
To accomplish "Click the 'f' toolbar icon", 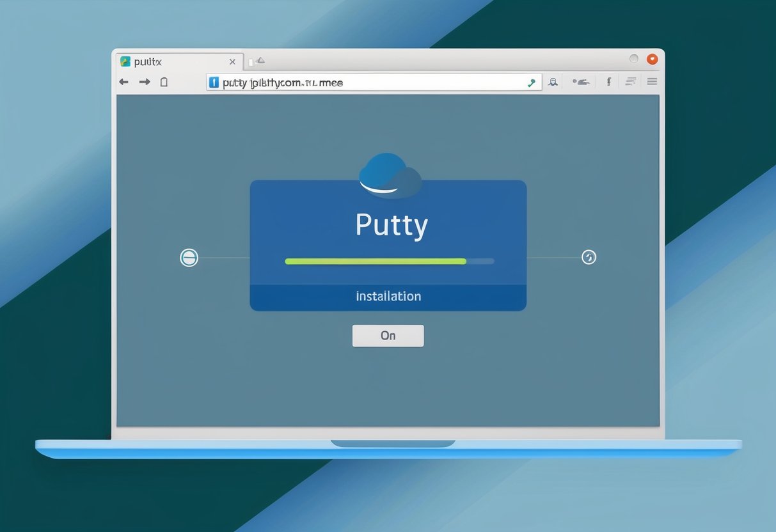I will click(608, 82).
